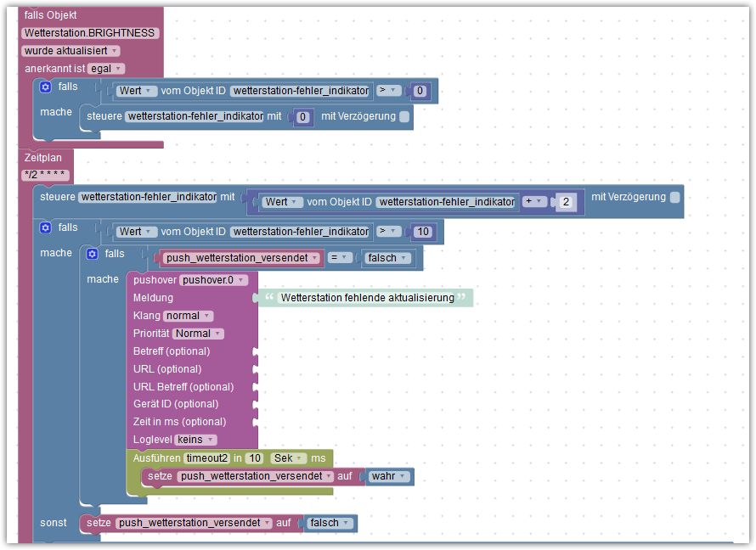Click 'sonst' branch label
Viewport: 756px width, 550px height.
[x=54, y=523]
